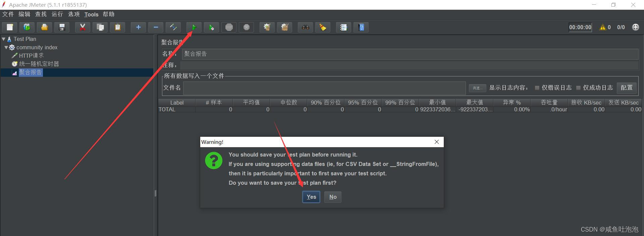The height and width of the screenshot is (236, 644).
Task: Open the 查找 menu
Action: pyautogui.click(x=41, y=14)
